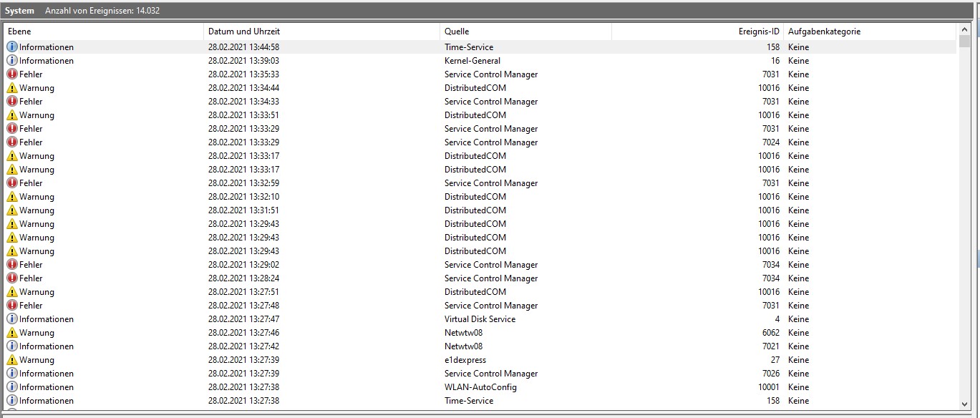Click the error icon next to event 7024
The height and width of the screenshot is (418, 980).
pos(10,142)
